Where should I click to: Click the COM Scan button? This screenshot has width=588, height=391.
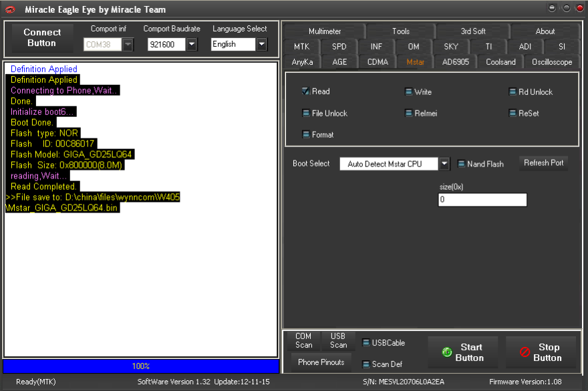coord(303,340)
